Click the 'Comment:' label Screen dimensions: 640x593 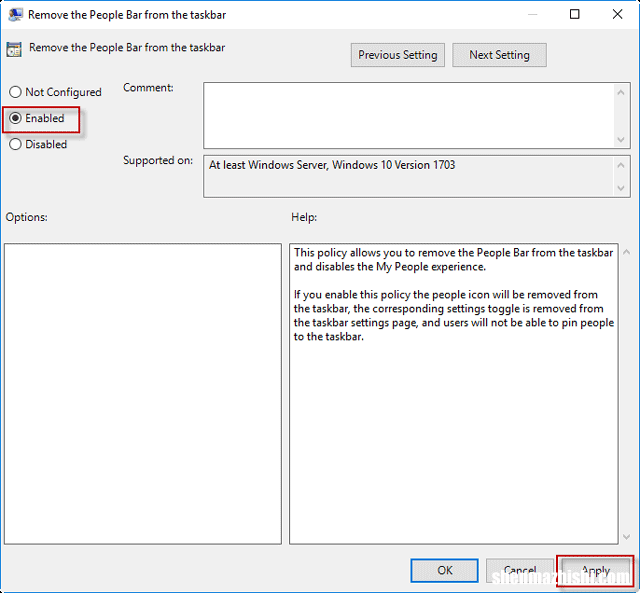coord(148,87)
